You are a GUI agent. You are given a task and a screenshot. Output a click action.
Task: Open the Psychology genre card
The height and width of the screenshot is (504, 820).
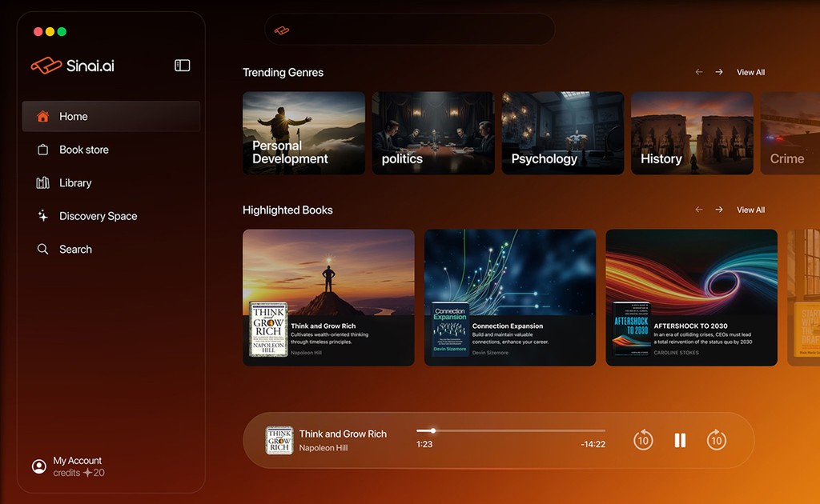tap(561, 133)
